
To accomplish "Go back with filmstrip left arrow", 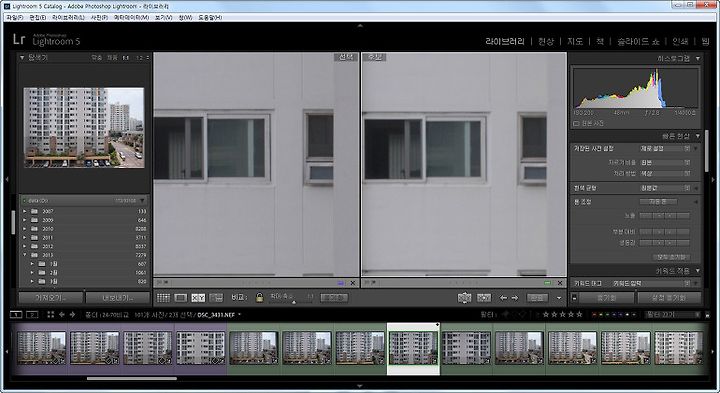I will tap(62, 314).
